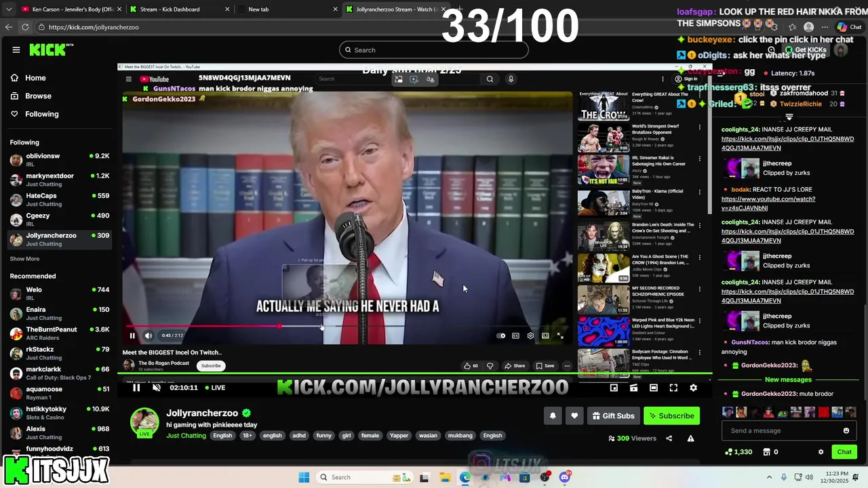The width and height of the screenshot is (868, 488).
Task: Save the YouTube video to playlist
Action: point(545,366)
